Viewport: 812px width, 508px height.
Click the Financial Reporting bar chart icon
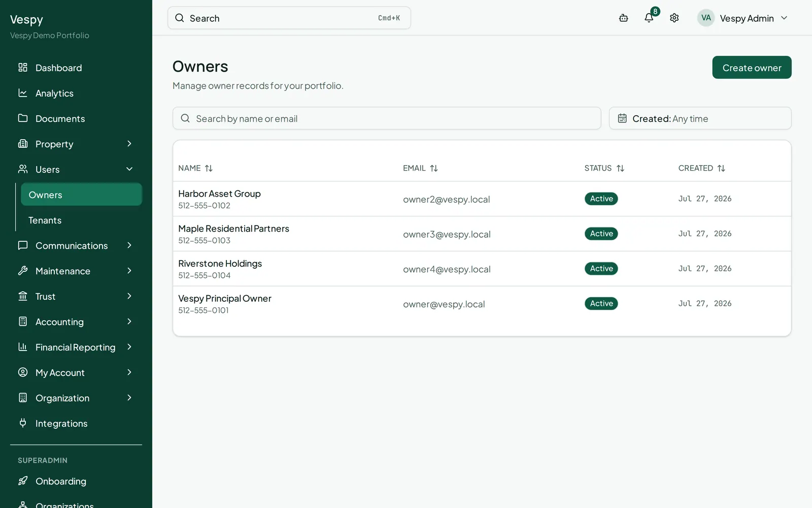coord(23,347)
